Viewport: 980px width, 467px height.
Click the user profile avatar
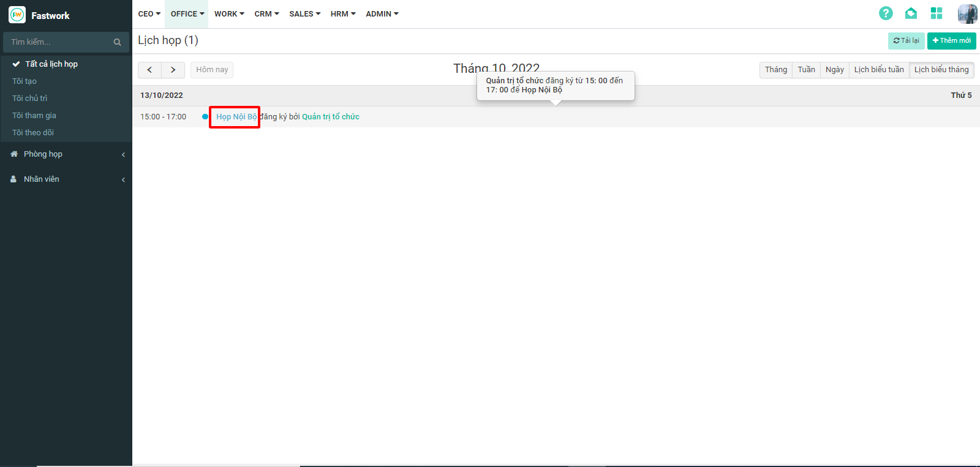967,13
